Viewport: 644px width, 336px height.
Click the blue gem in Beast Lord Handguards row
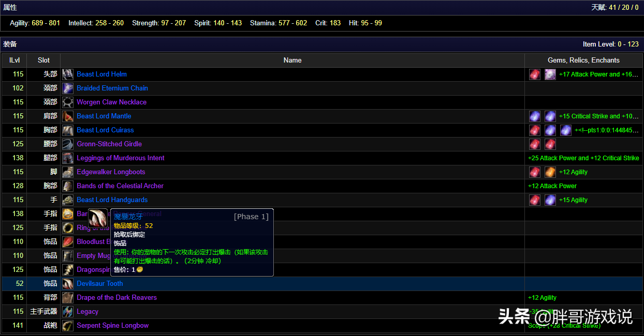[x=550, y=200]
